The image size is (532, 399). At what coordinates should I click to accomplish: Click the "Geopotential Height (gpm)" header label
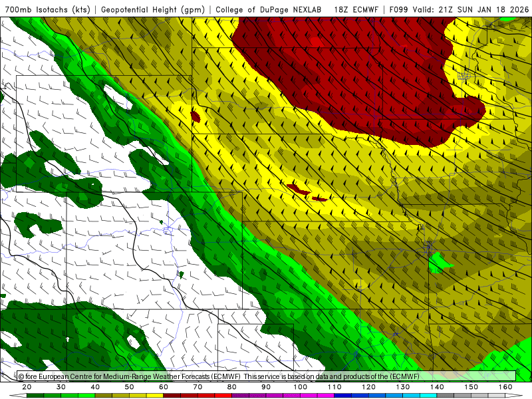(153, 9)
